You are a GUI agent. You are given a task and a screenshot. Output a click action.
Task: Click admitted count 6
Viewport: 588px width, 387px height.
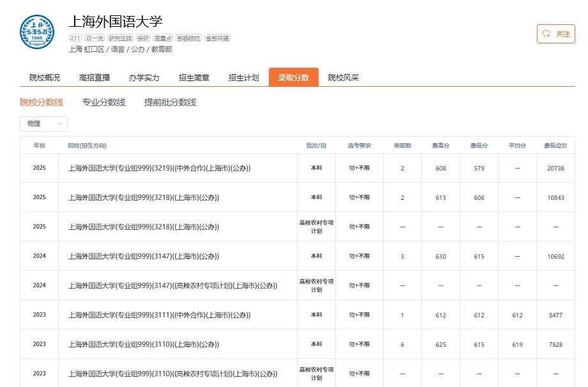pyautogui.click(x=402, y=345)
